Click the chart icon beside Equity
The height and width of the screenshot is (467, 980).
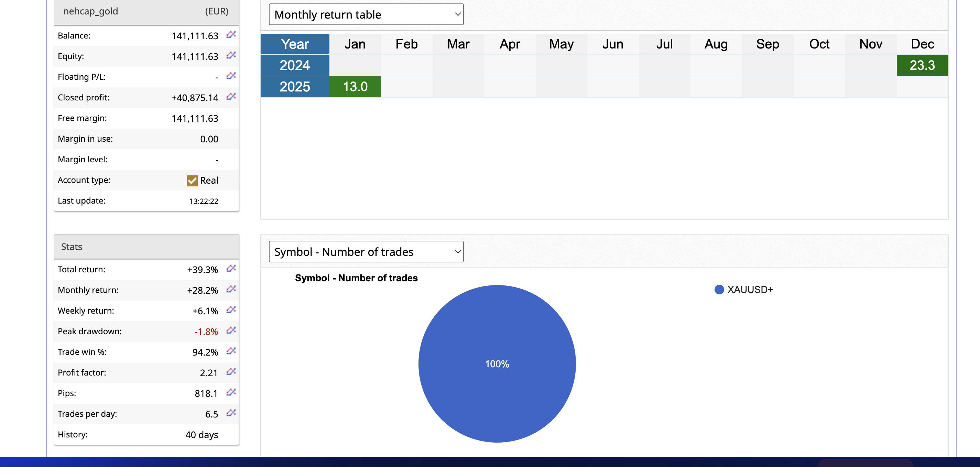[231, 55]
